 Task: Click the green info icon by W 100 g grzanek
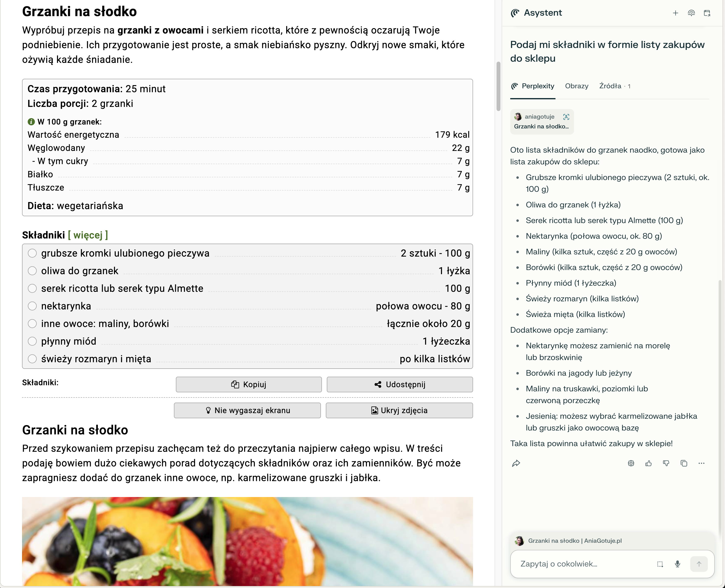pos(31,122)
